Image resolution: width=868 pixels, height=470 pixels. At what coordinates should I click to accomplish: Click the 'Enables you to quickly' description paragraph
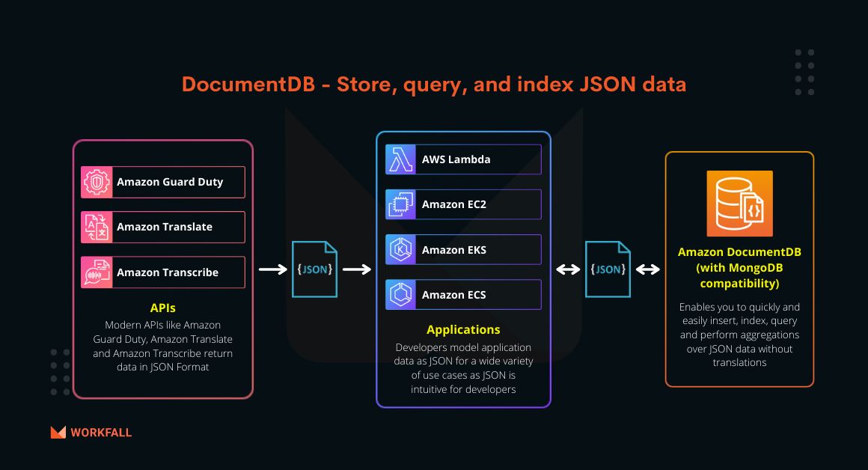pos(739,335)
